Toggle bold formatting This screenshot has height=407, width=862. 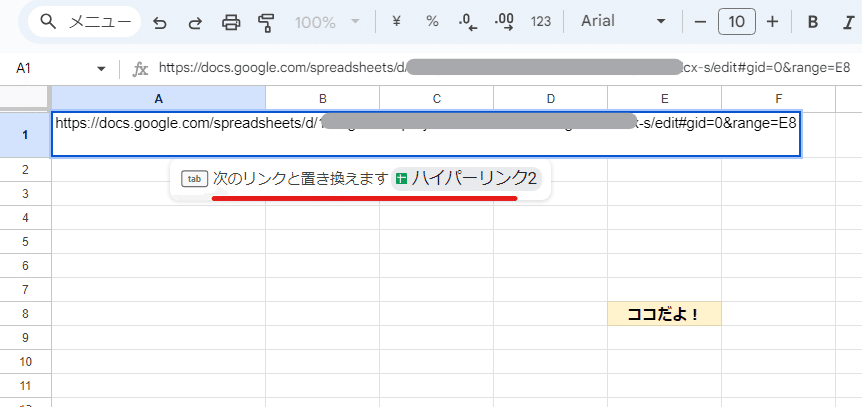click(813, 22)
